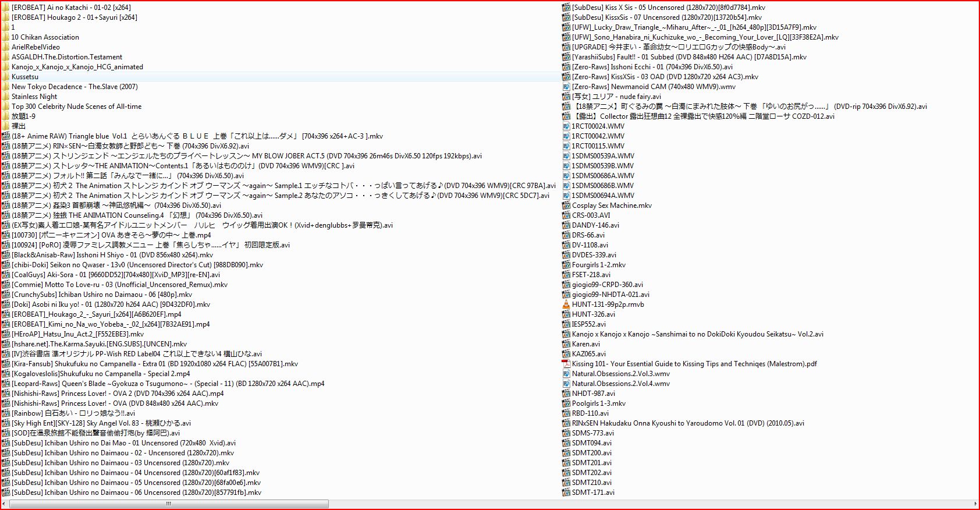Viewport: 980px width, 510px height.
Task: Click the video icon of KAZ065.avi
Action: (566, 353)
